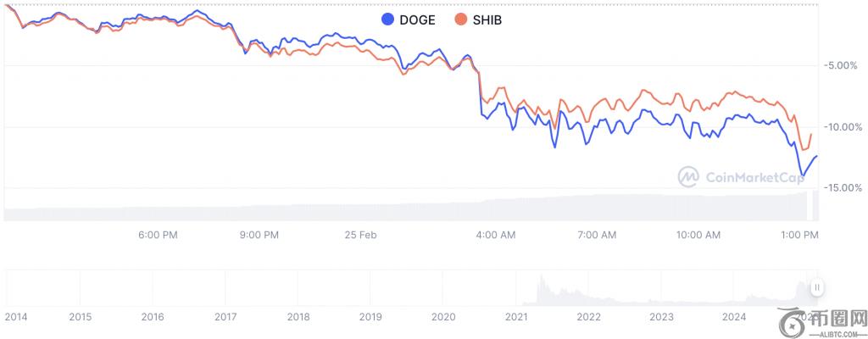Select 2023 on the year navigator

coord(661,317)
